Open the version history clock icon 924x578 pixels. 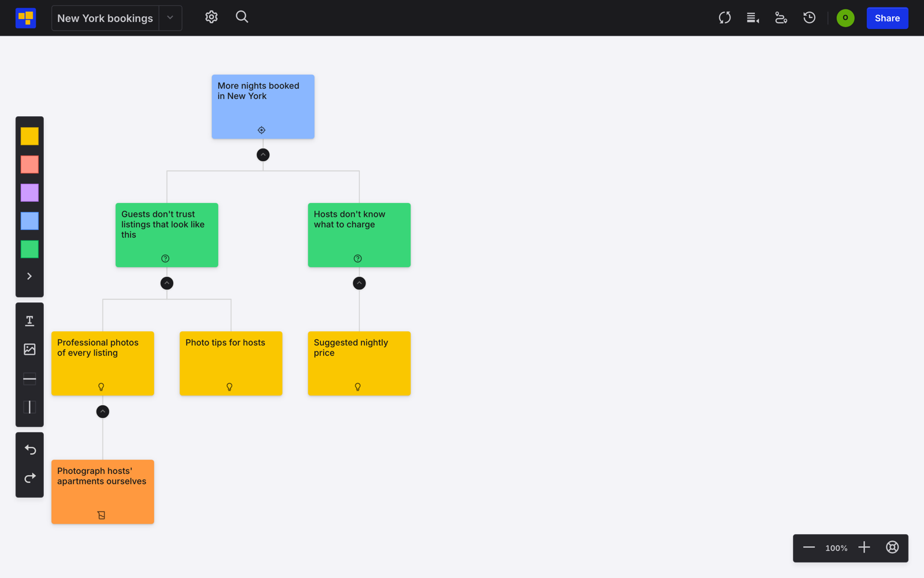tap(809, 18)
